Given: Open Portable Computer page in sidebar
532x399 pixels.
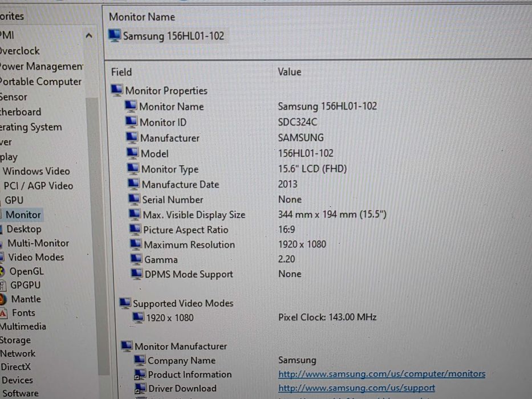Looking at the screenshot, I should pos(40,82).
